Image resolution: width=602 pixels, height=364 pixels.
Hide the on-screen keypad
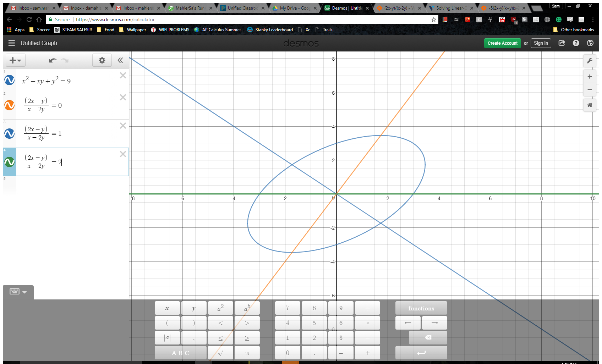[18, 292]
